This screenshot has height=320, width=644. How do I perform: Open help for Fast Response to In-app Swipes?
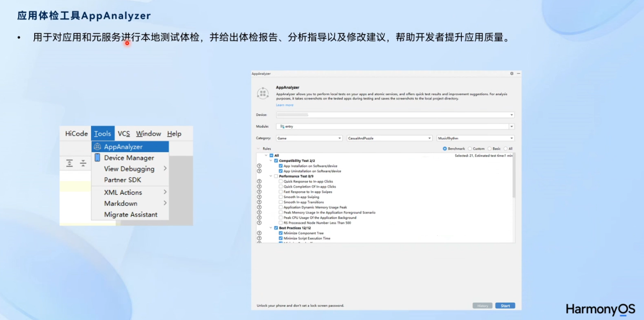(x=259, y=192)
